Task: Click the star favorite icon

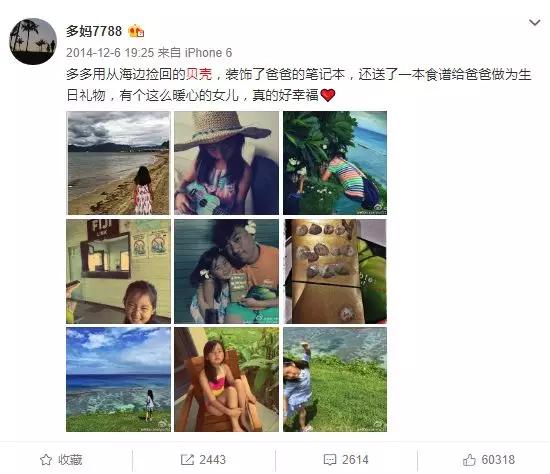Action: point(46,460)
